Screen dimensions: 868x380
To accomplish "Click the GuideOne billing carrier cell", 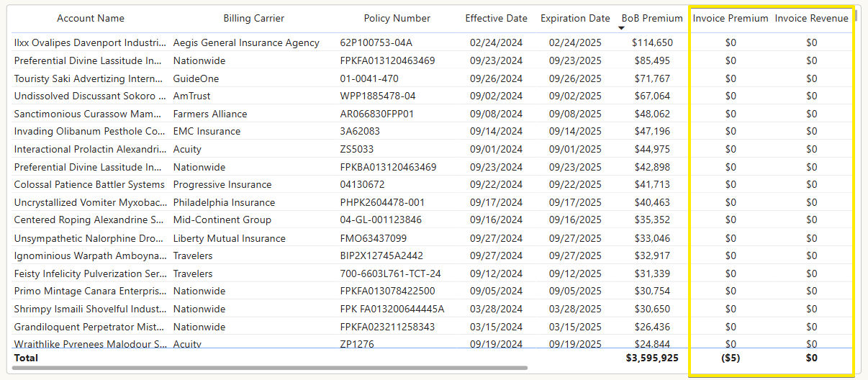I will point(196,78).
